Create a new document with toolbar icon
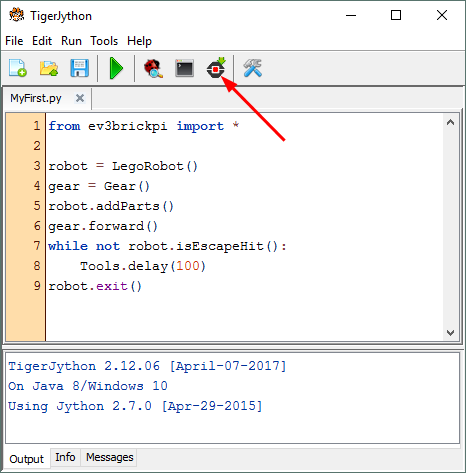The height and width of the screenshot is (473, 466). pos(18,68)
